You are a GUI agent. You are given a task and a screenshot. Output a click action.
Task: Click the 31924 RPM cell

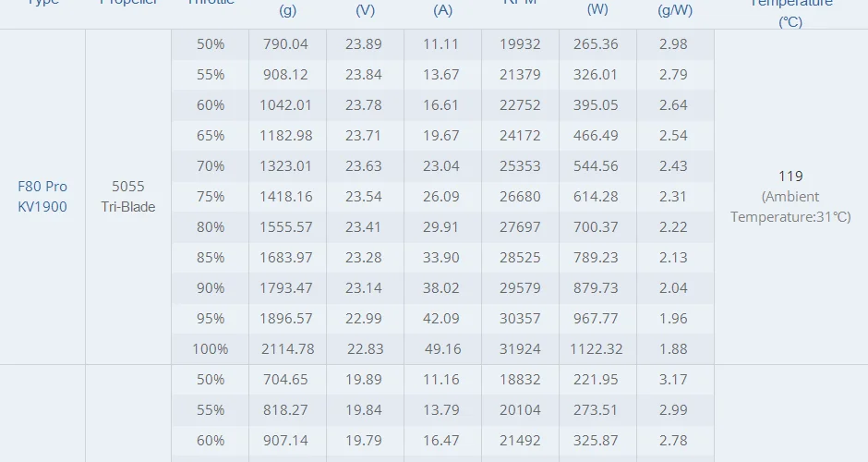(519, 348)
